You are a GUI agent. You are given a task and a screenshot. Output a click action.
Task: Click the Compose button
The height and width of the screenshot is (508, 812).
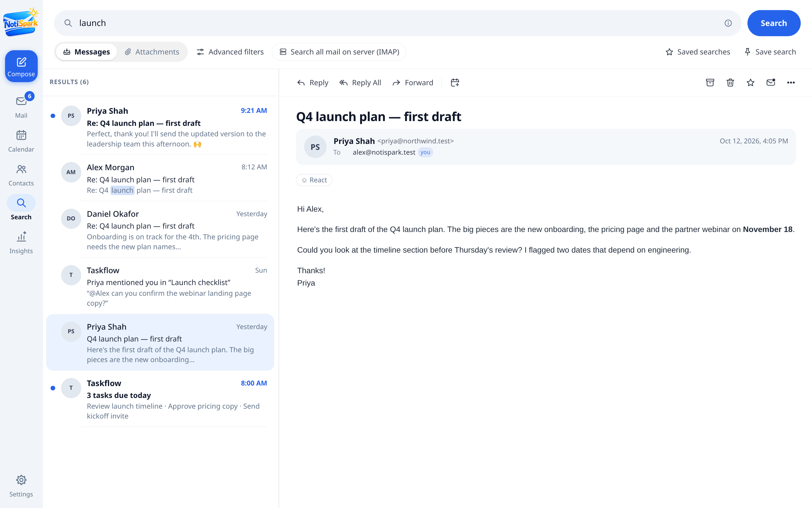coord(21,66)
